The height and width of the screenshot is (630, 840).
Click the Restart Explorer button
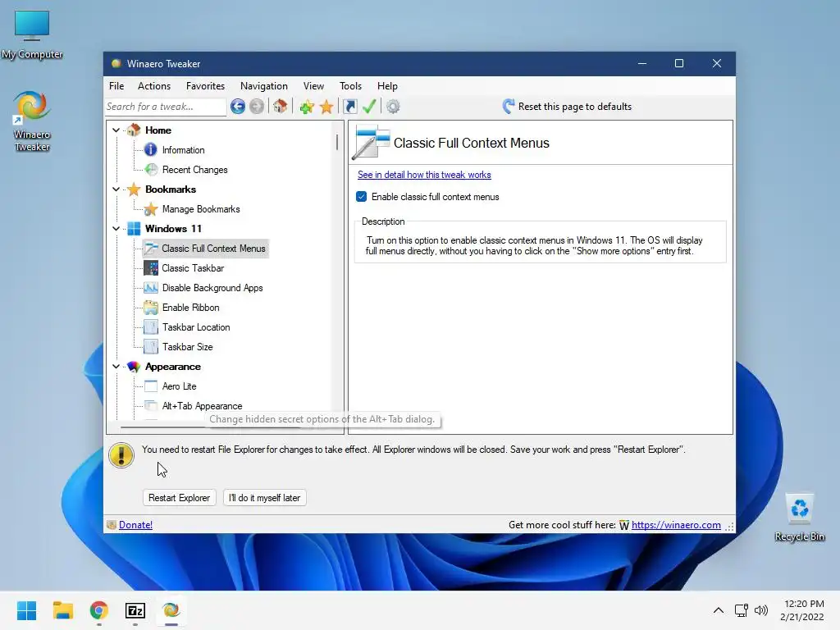[179, 498]
